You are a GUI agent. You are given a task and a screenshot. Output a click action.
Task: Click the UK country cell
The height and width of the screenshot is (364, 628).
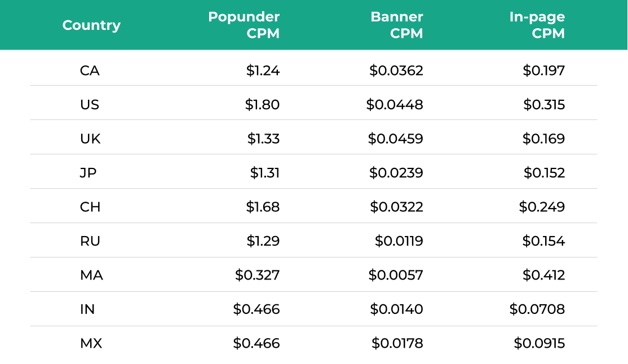[x=90, y=139]
